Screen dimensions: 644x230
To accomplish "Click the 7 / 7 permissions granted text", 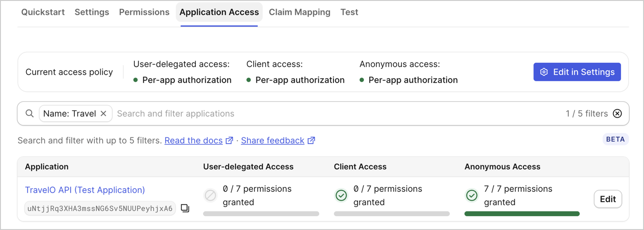I will 518,196.
